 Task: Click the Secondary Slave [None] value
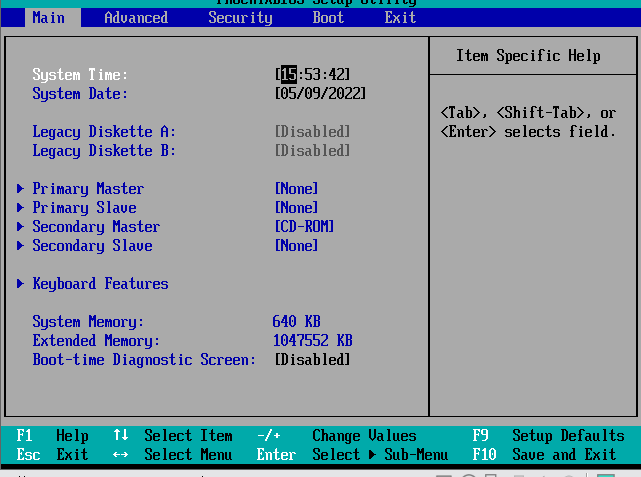tap(296, 246)
